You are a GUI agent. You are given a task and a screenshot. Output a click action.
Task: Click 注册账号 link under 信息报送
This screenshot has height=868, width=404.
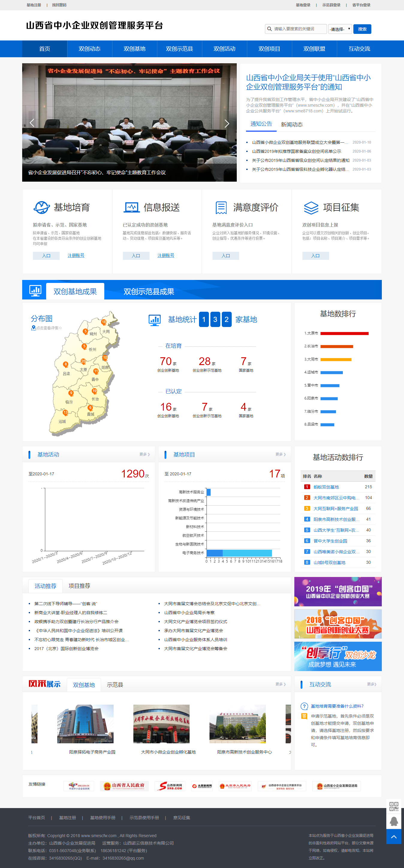point(166,255)
